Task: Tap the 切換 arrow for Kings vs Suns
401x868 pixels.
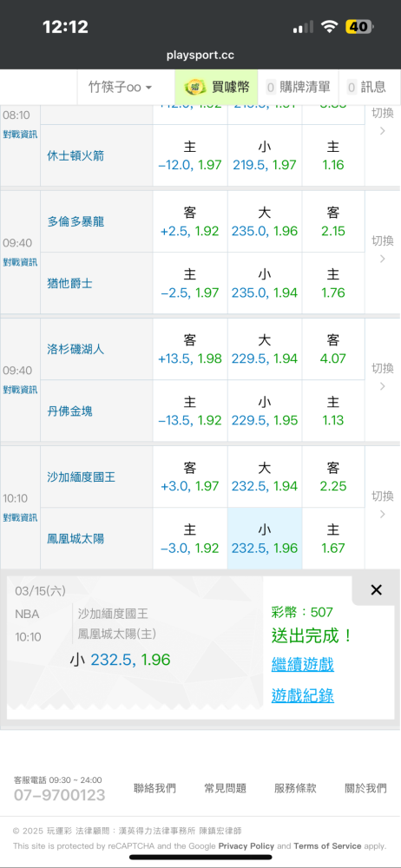Action: [382, 505]
